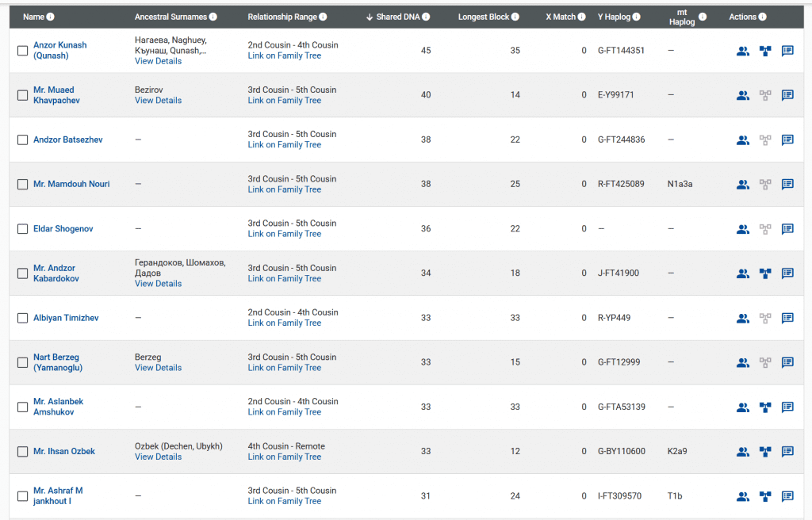Select the Albiyan Timizhev row checkbox
812x520 pixels.
click(x=22, y=319)
